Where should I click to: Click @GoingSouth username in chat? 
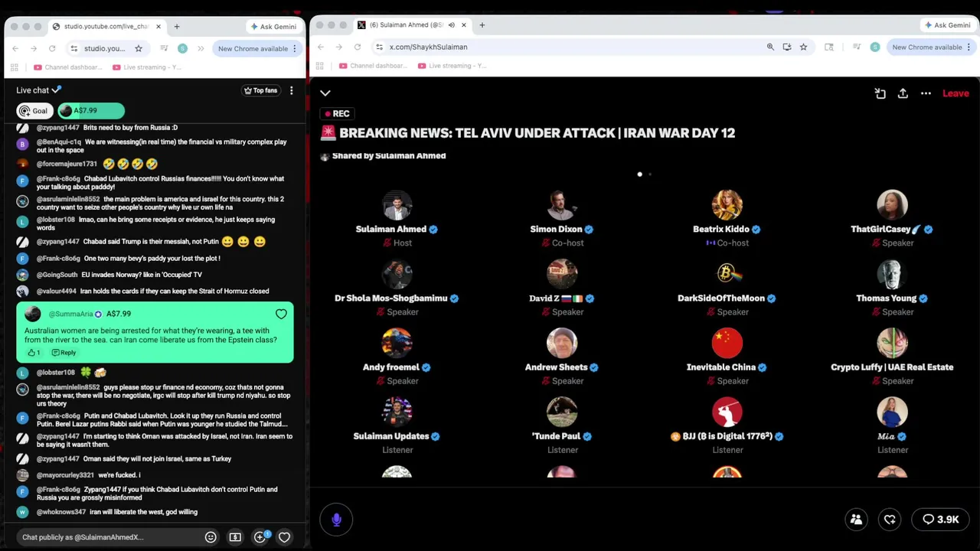point(57,275)
